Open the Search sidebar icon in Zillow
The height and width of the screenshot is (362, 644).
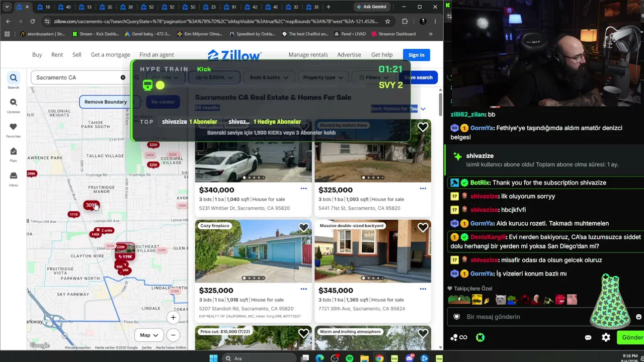coord(13,80)
